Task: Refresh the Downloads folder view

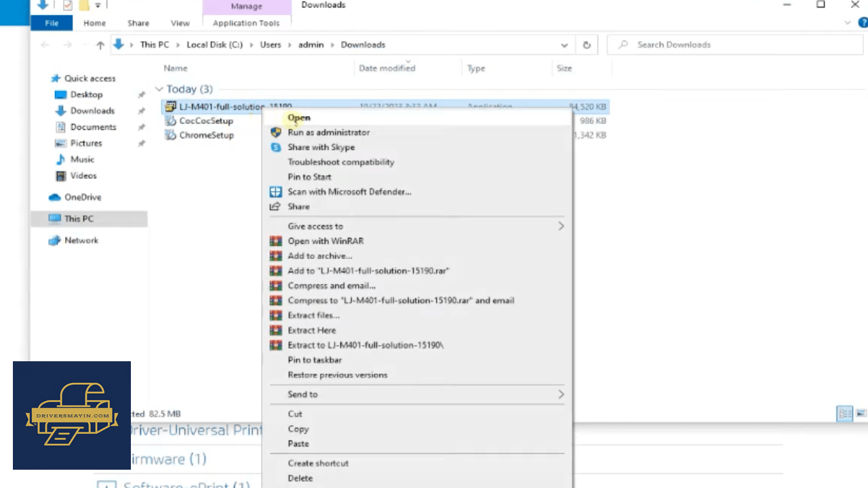Action: point(587,45)
